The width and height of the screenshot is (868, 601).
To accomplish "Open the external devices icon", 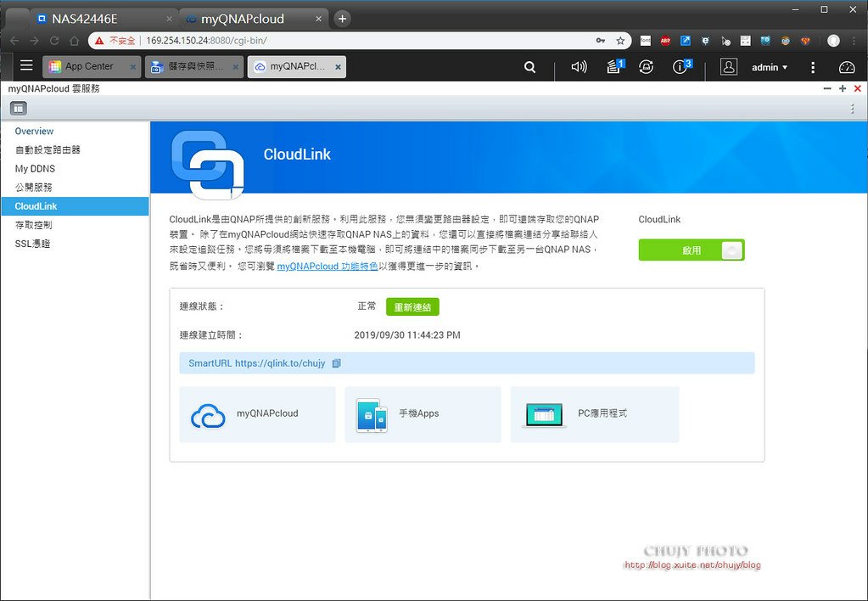I will (646, 67).
